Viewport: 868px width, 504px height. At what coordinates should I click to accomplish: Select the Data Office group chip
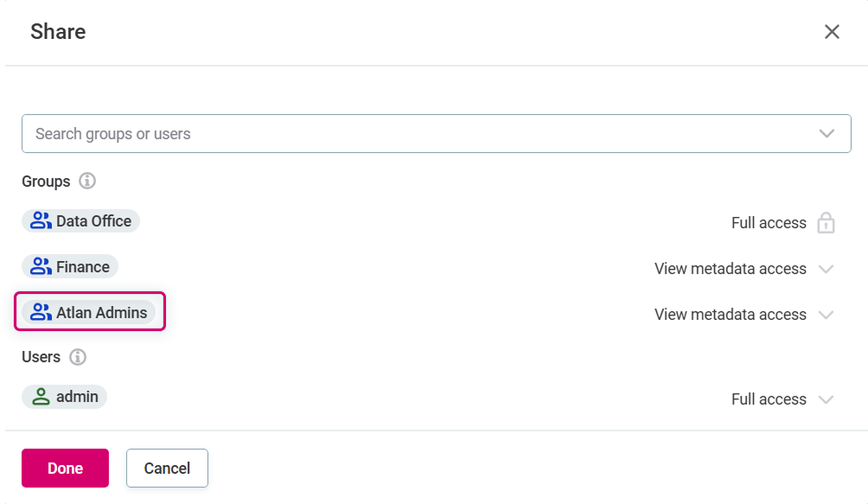[80, 220]
